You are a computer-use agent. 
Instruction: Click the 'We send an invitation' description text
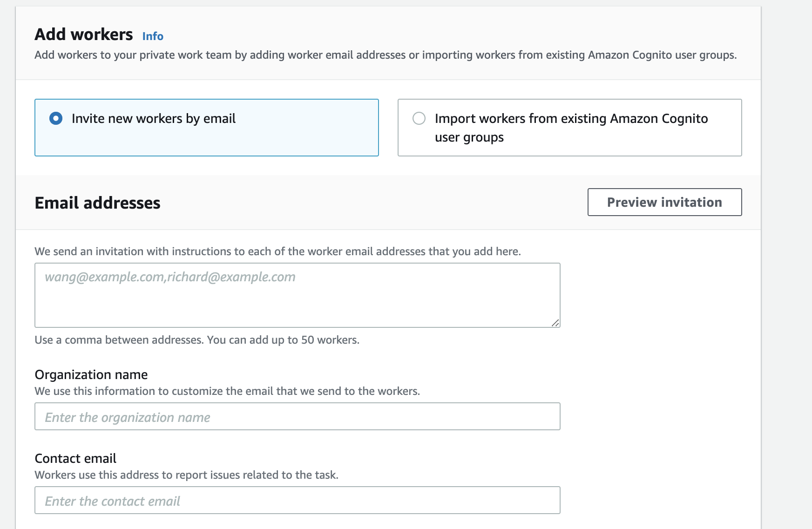(x=278, y=251)
